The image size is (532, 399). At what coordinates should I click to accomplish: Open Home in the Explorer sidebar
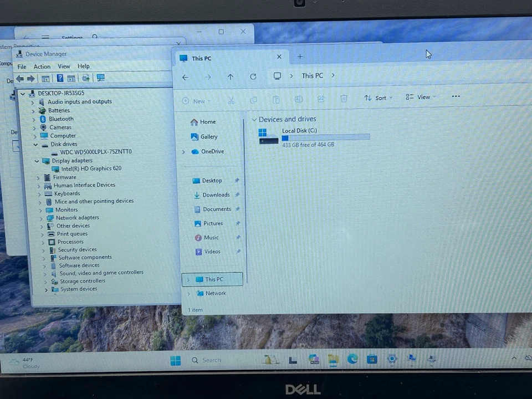click(203, 122)
